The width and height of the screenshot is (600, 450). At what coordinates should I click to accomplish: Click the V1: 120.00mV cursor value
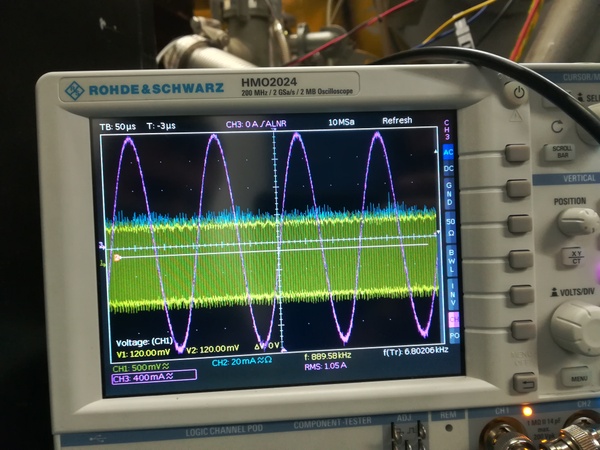[143, 353]
